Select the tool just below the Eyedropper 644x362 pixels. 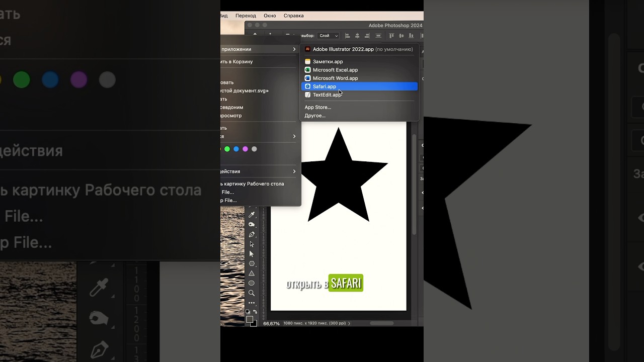(x=252, y=225)
